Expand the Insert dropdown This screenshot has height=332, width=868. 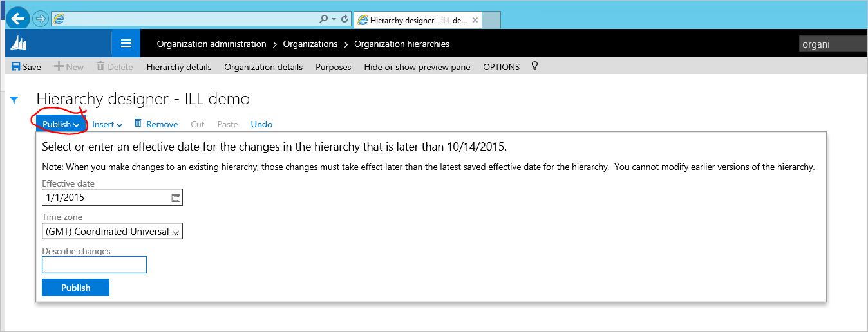(x=107, y=124)
